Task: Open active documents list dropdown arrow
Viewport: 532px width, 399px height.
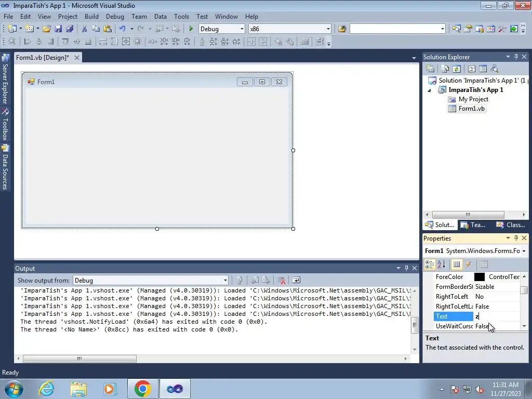Action: click(414, 58)
